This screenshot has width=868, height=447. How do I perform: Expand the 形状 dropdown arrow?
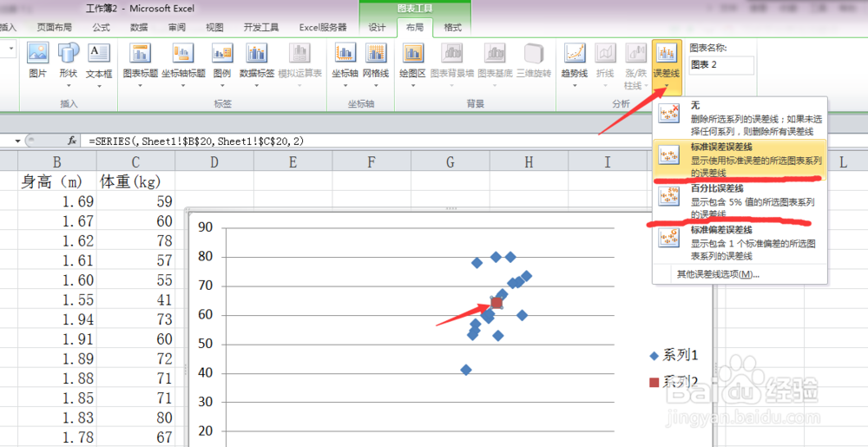(69, 86)
